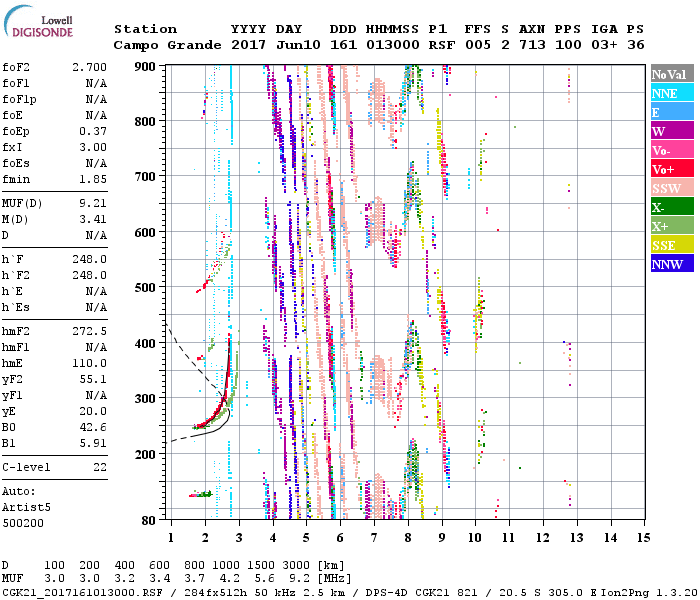Click the B0 value 42.6
The image size is (700, 600).
coord(93,428)
